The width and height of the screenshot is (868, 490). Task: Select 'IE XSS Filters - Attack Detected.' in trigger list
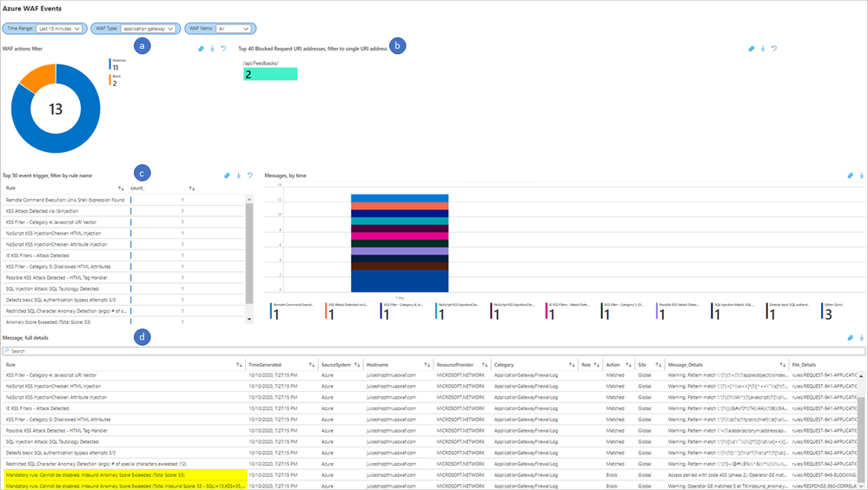point(123,255)
